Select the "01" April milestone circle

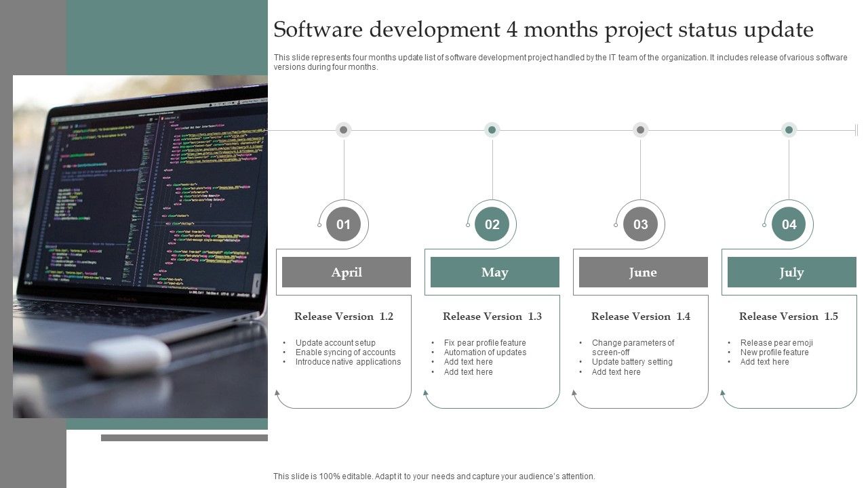click(343, 224)
